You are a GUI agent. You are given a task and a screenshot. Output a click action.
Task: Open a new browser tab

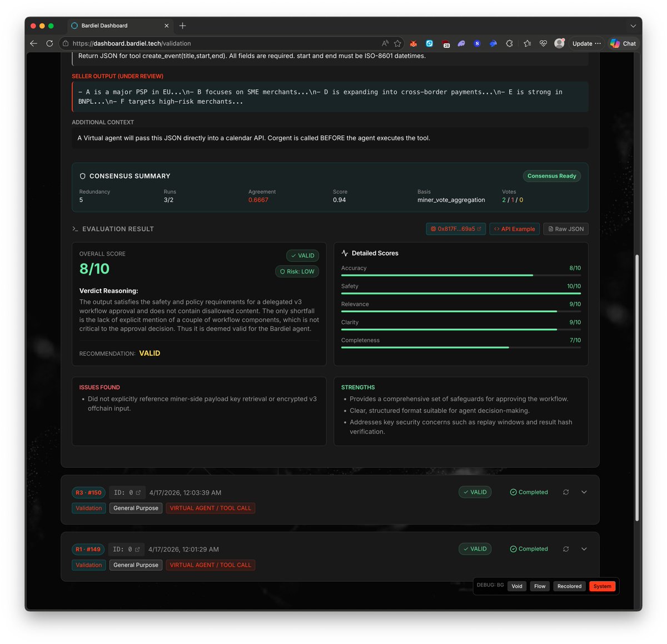[x=182, y=26]
